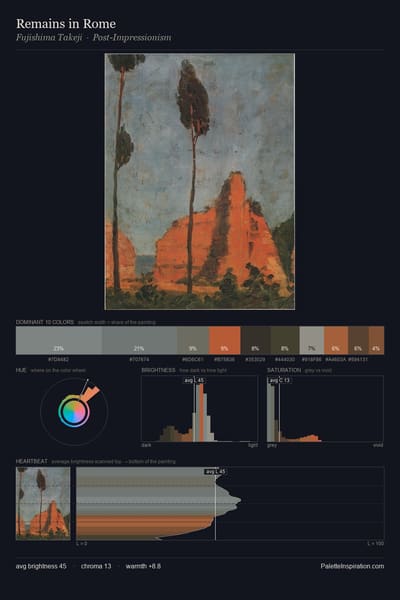The height and width of the screenshot is (600, 400).
Task: Click the brightness 'avg L 45' marker
Action: (x=194, y=380)
